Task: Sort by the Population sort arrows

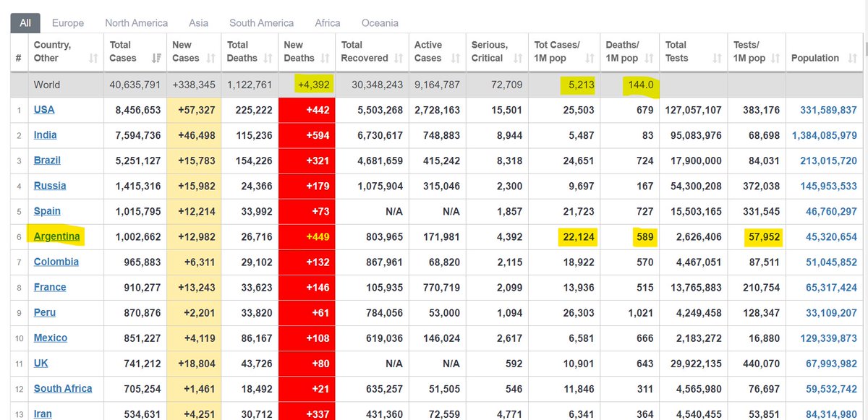Action: pos(851,58)
